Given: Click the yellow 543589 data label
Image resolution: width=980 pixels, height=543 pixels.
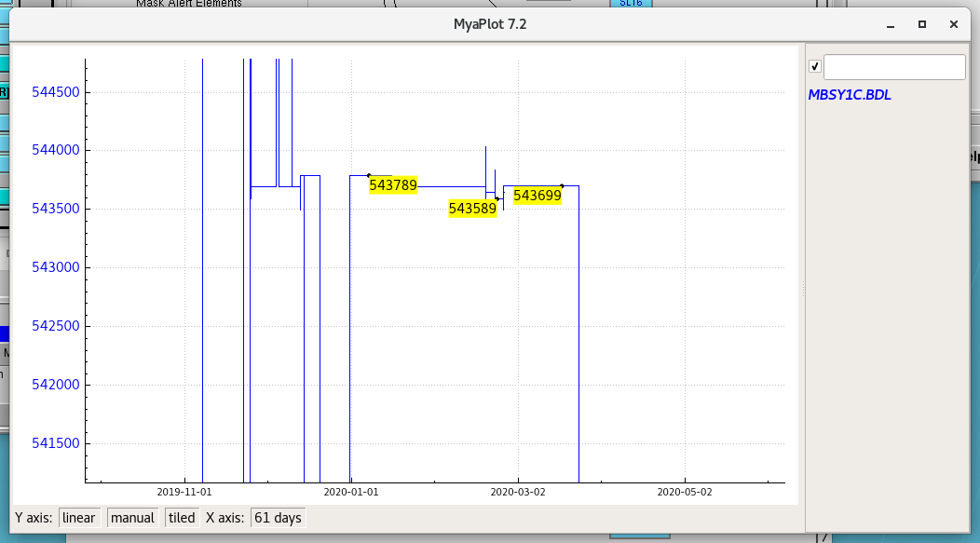Looking at the screenshot, I should (472, 210).
